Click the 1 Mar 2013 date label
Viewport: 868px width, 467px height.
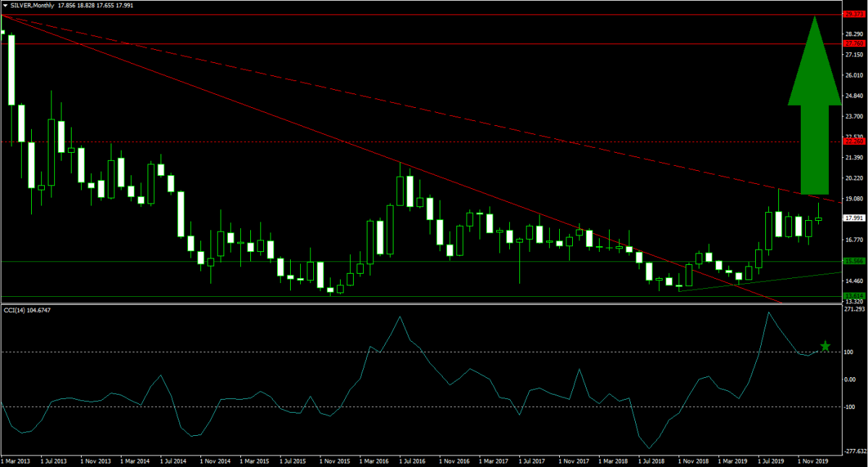pos(14,460)
